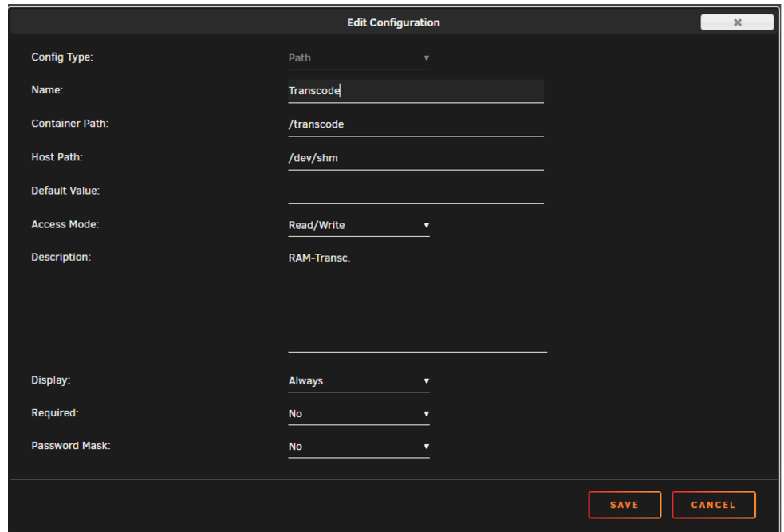This screenshot has height=532, width=784.
Task: Click the Access Mode label
Action: pos(65,224)
